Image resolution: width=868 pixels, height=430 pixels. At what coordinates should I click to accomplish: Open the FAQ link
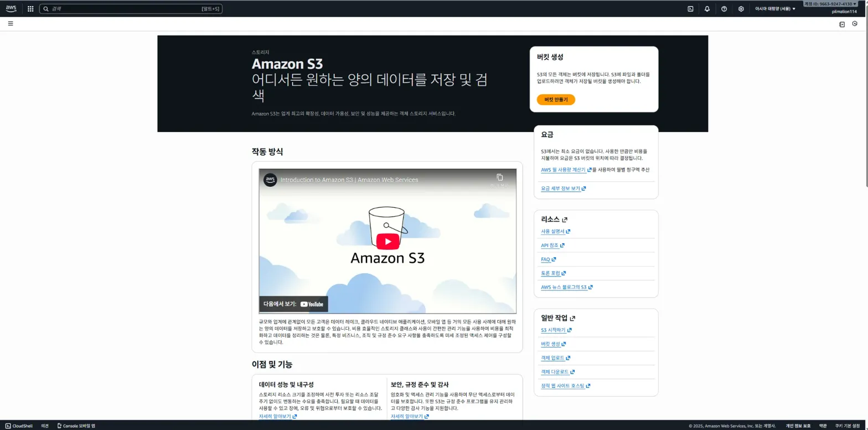(548, 259)
